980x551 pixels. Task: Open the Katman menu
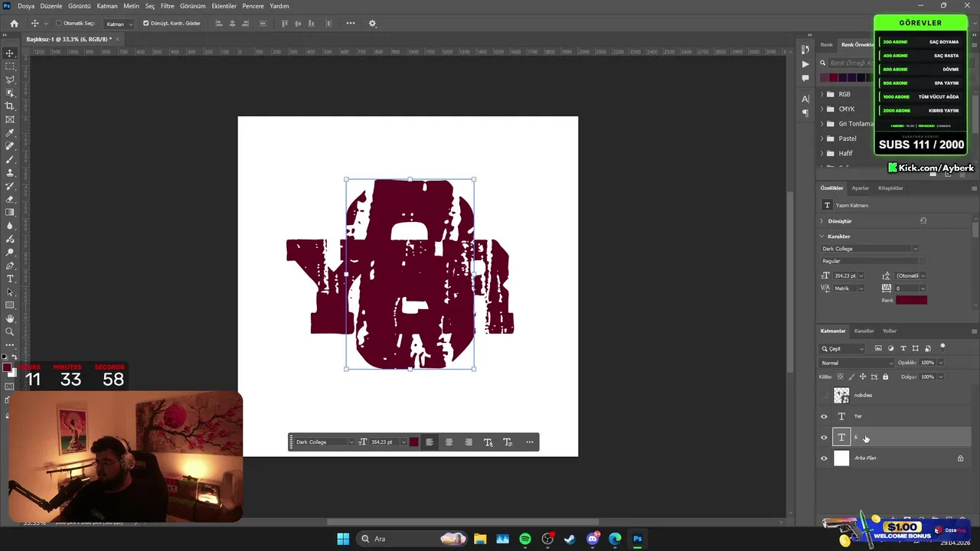click(107, 6)
